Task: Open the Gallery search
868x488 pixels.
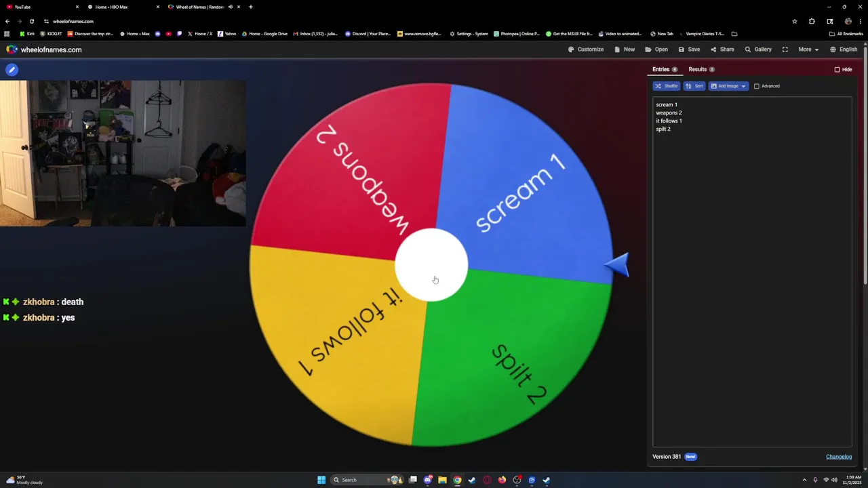Action: 758,49
